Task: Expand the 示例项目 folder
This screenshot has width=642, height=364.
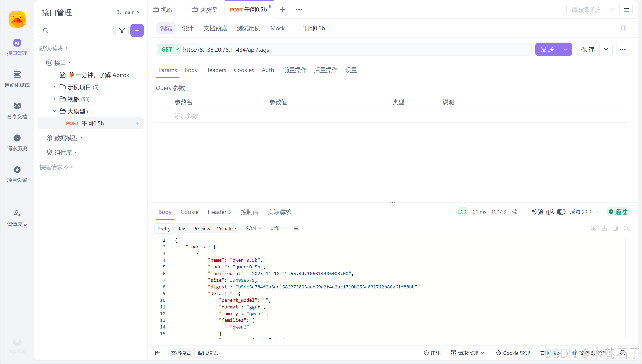Action: (54, 87)
